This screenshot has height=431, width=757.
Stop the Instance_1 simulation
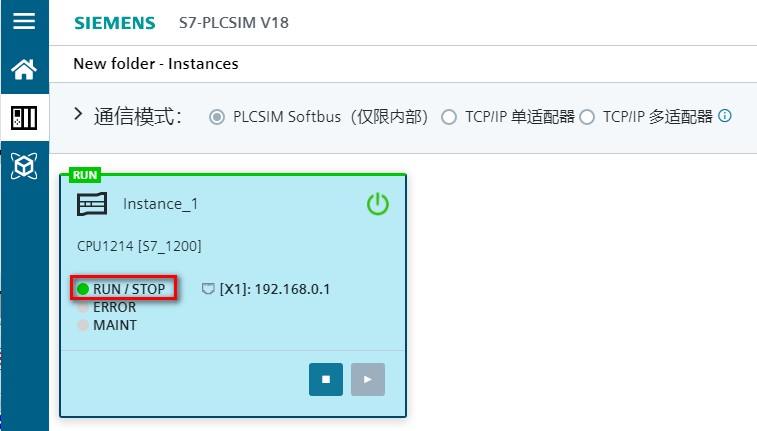point(326,379)
